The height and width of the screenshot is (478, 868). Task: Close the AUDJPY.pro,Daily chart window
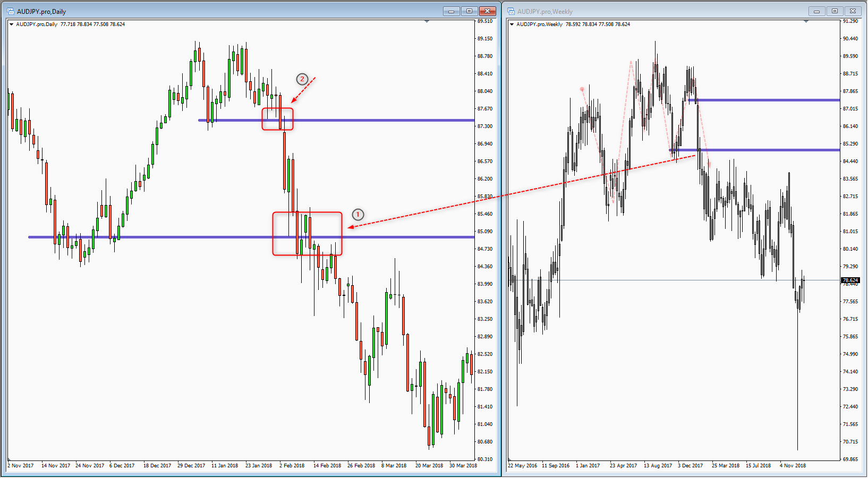point(487,11)
